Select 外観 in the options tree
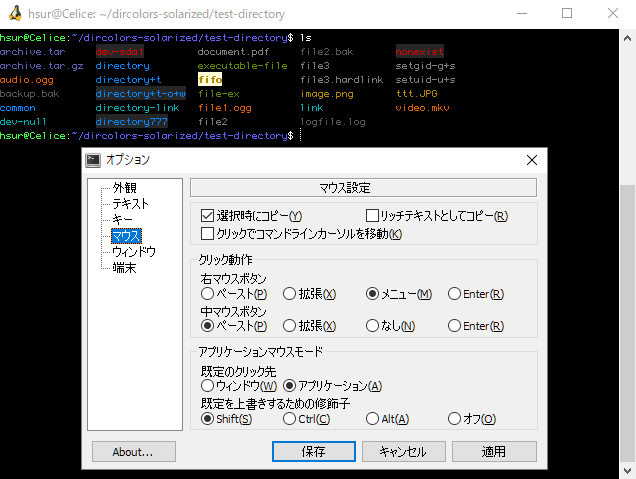This screenshot has height=479, width=636. [124, 188]
